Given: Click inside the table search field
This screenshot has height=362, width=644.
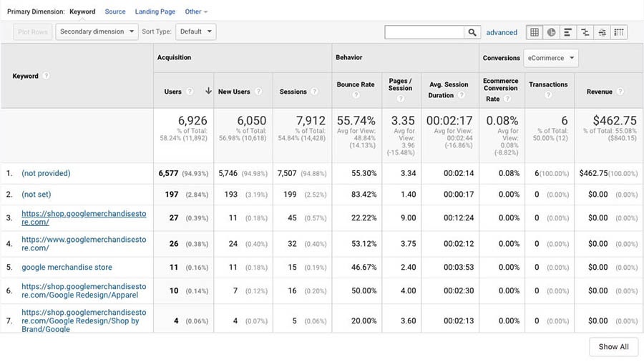Looking at the screenshot, I should click(x=424, y=32).
